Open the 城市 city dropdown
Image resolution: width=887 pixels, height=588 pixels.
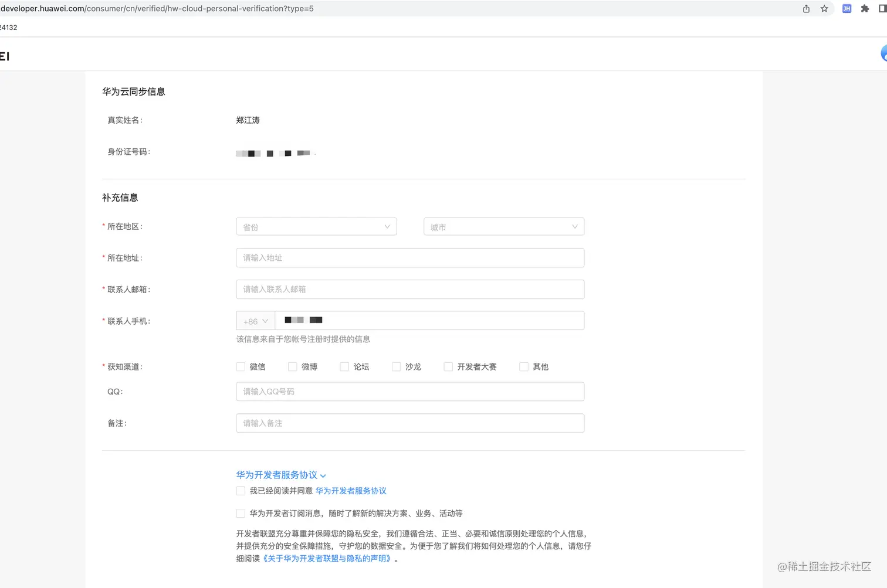(504, 227)
